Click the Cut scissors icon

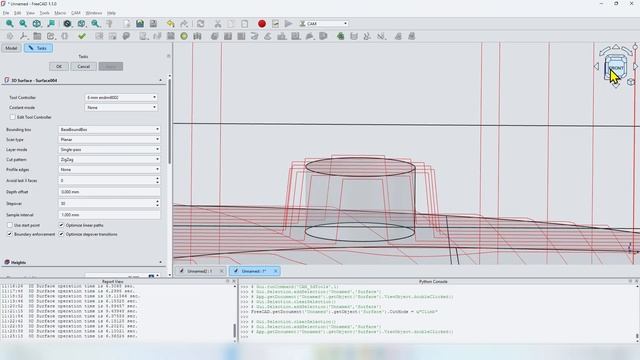[218, 24]
